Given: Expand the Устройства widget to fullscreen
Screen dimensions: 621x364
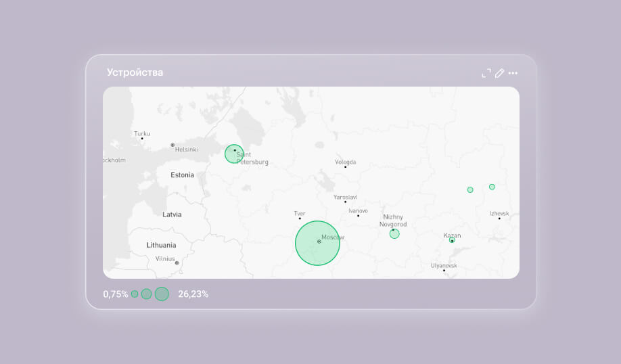Looking at the screenshot, I should (x=486, y=73).
